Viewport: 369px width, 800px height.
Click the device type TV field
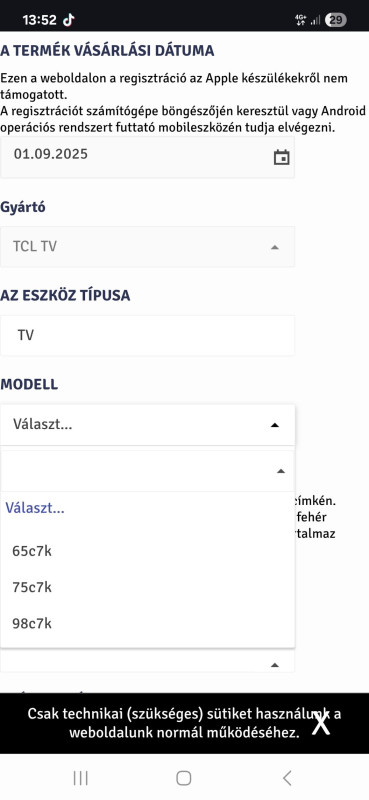pos(147,335)
